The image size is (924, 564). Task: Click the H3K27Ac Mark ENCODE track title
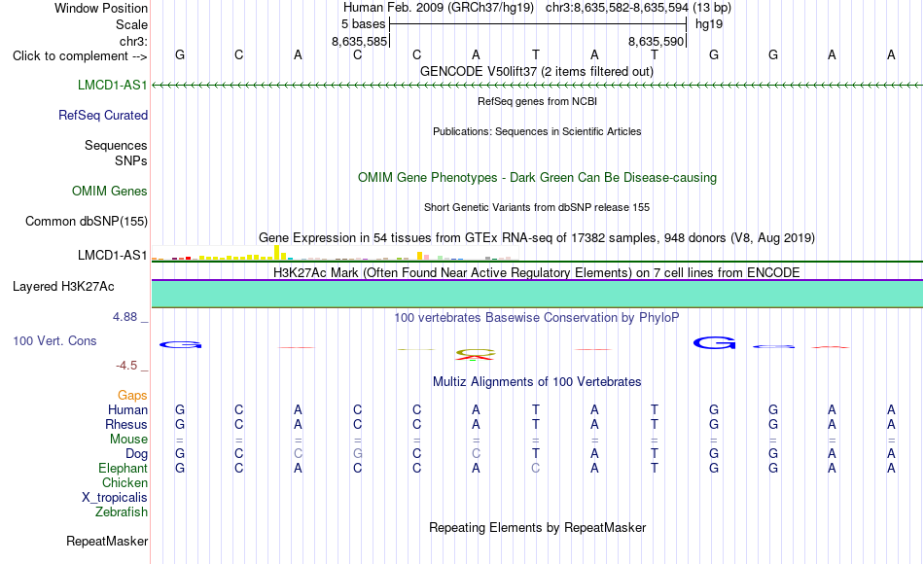537,272
